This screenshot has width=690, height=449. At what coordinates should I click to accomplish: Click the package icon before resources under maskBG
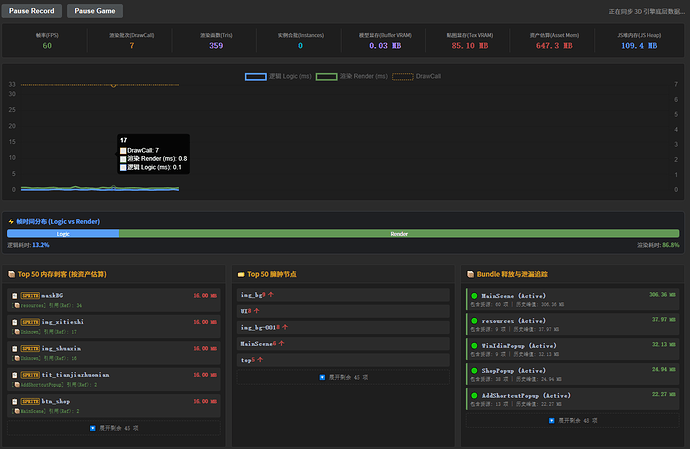click(17, 305)
